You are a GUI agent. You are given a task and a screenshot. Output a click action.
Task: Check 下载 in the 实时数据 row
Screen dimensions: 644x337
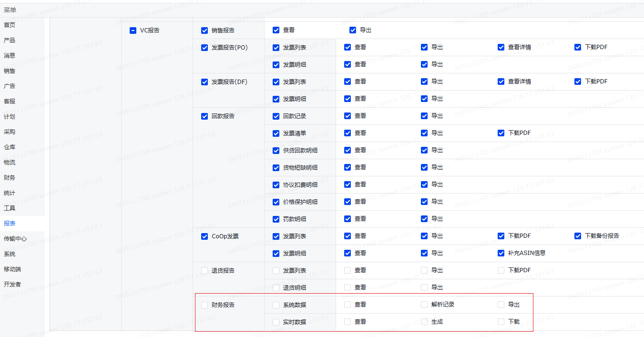click(501, 322)
